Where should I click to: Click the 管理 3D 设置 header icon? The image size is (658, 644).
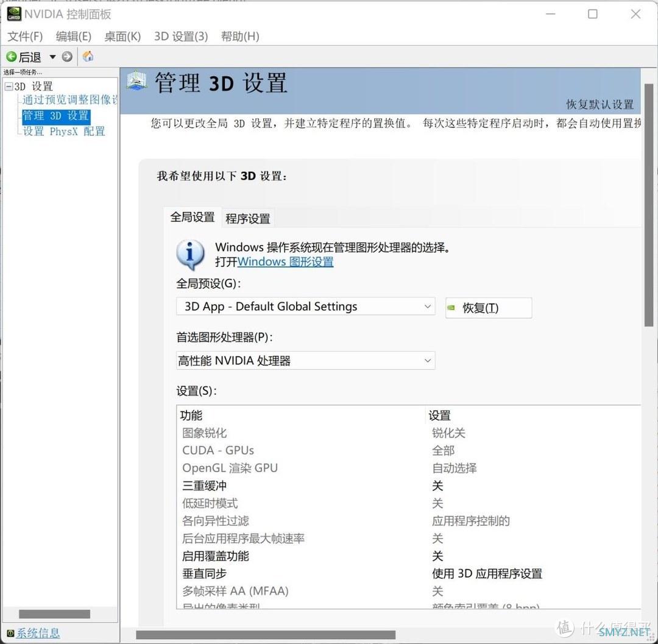pos(137,81)
